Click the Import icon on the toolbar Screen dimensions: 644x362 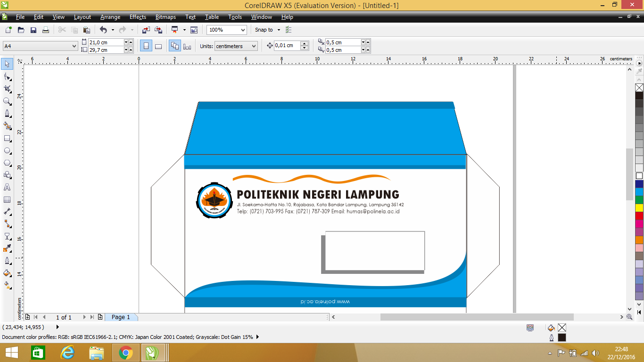pos(146,30)
